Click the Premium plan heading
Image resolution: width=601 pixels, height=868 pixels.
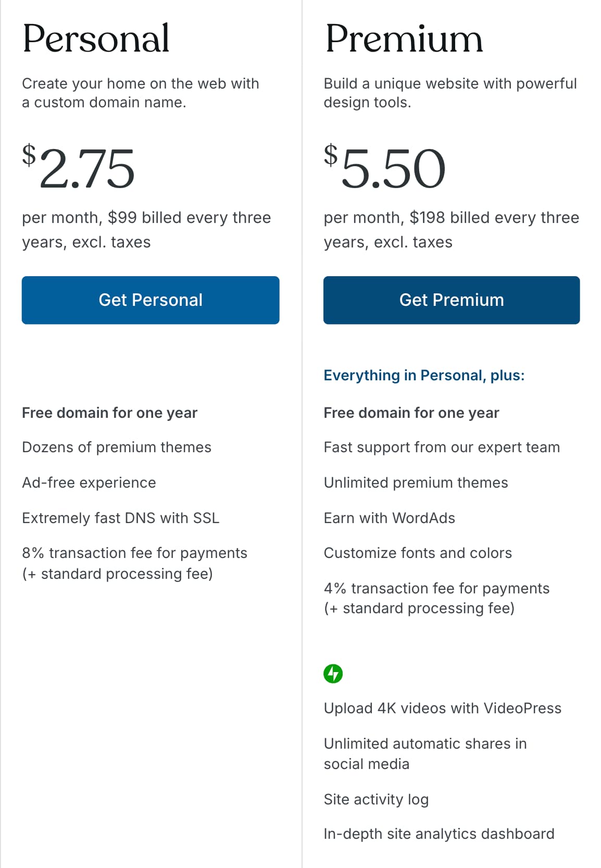click(x=404, y=39)
